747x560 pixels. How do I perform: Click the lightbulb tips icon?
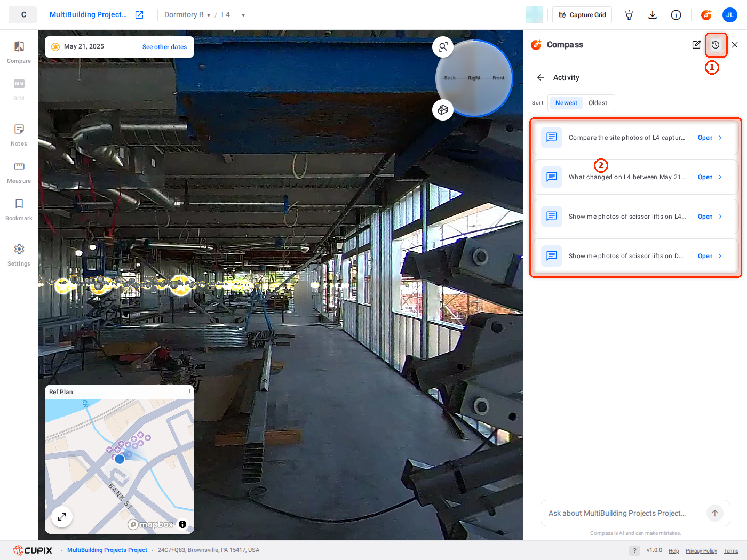tap(629, 15)
